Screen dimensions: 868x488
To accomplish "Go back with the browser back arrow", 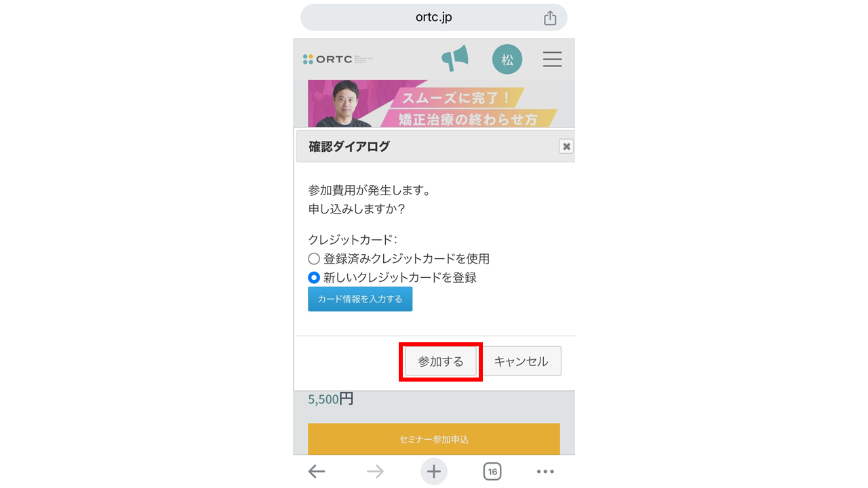I will pos(317,472).
